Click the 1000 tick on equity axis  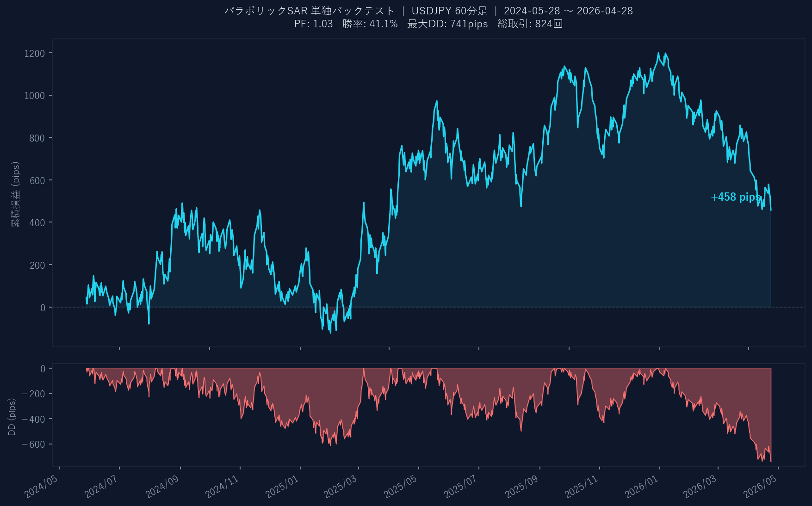(35, 96)
